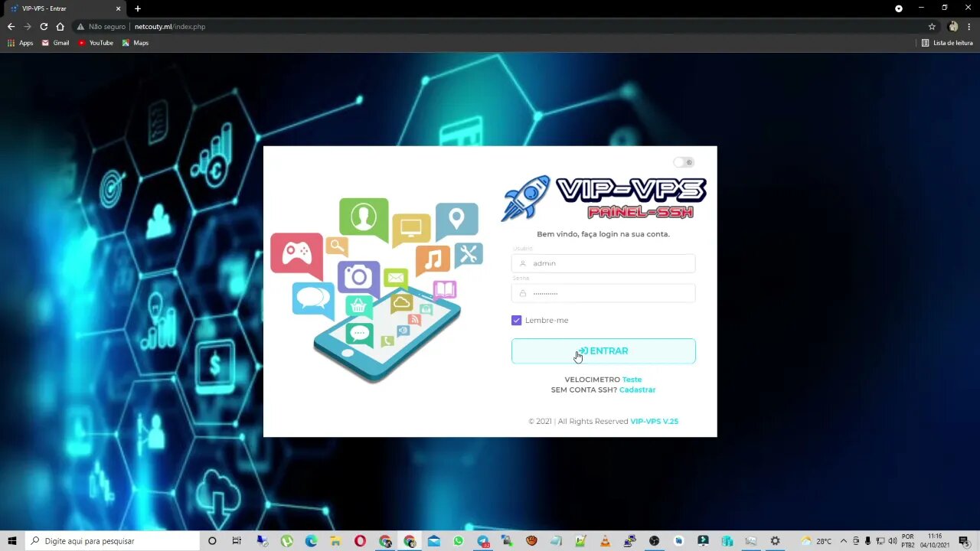Open network icon in system tray

pos(880,541)
